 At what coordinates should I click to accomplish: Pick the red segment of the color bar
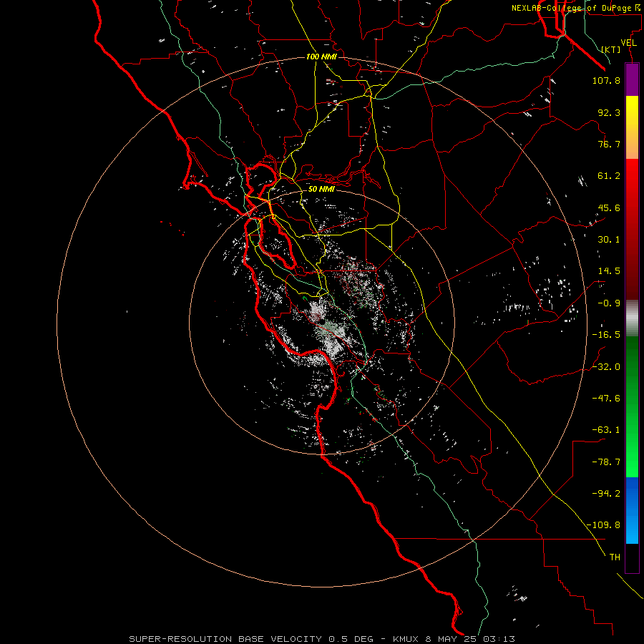pos(632,229)
